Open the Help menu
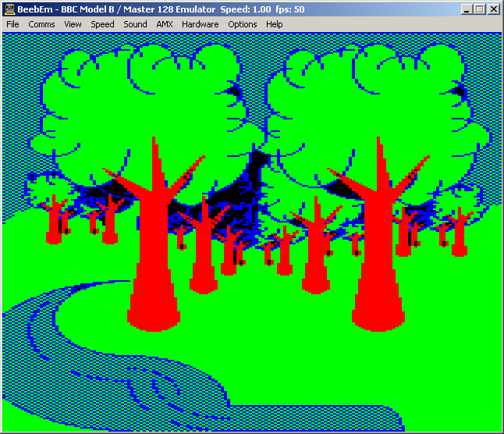 pos(275,24)
